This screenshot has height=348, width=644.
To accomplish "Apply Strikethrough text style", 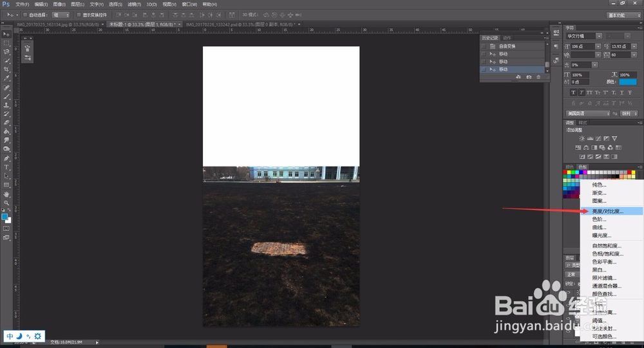I will click(x=630, y=93).
